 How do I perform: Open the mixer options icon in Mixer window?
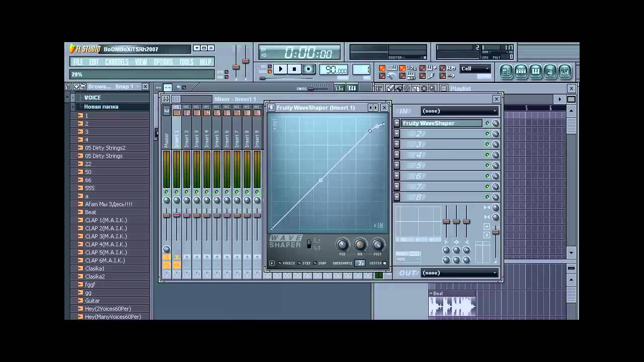pos(166,99)
